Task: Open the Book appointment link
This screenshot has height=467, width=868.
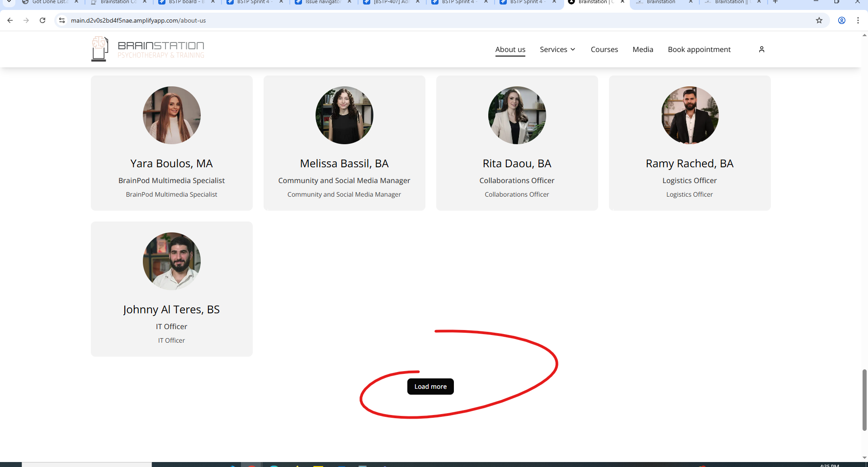Action: tap(699, 49)
